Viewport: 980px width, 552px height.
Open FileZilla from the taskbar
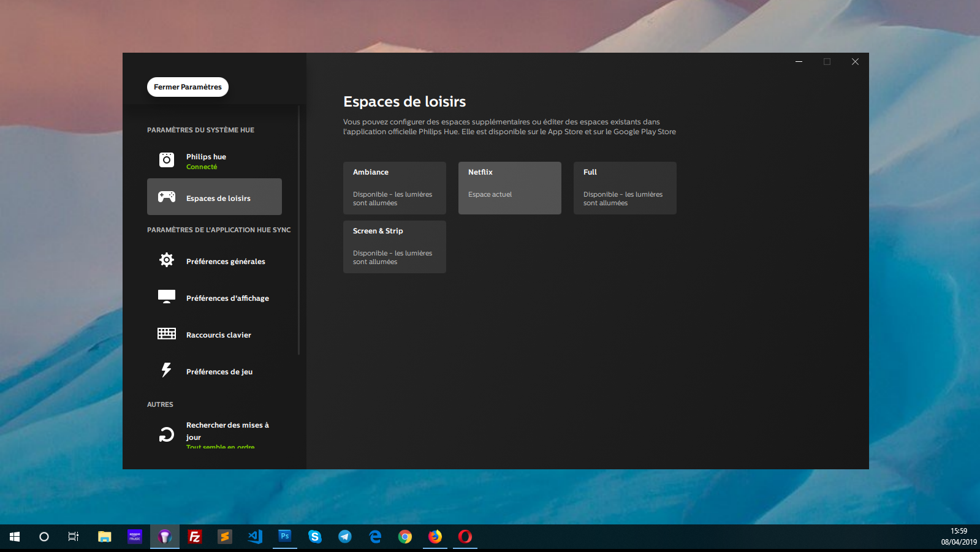tap(195, 536)
